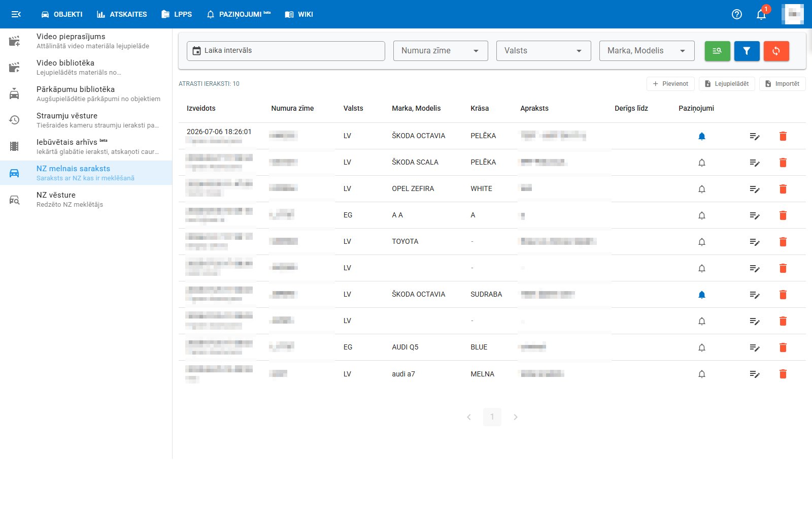The height and width of the screenshot is (508, 812).
Task: Click the Importēt button
Action: tap(782, 84)
